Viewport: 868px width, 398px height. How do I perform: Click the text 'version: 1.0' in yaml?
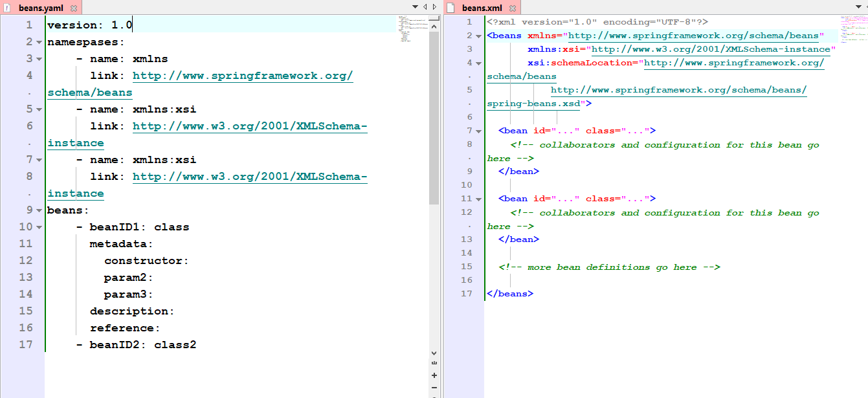[x=90, y=25]
